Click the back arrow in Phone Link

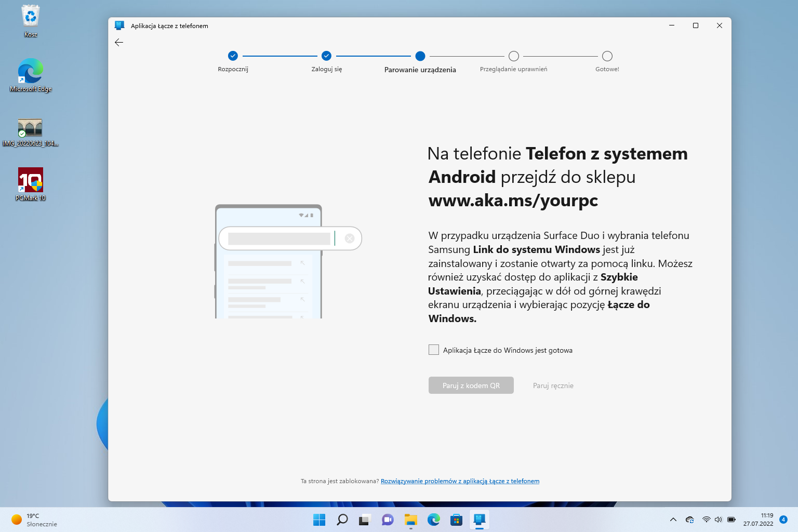point(119,43)
